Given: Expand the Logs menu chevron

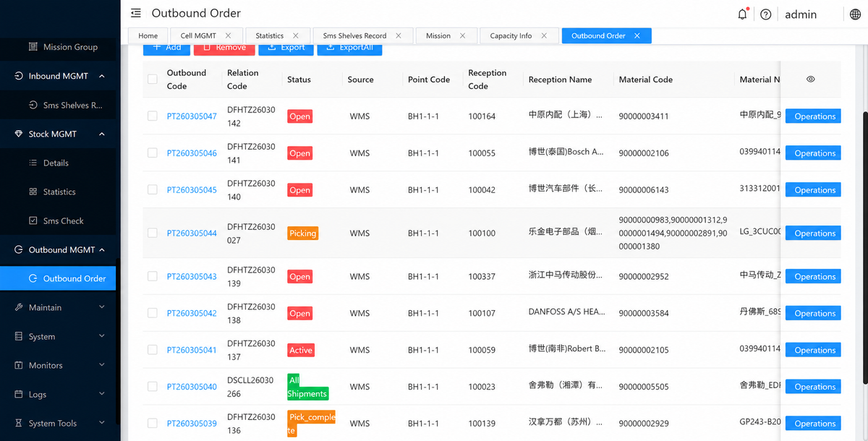Looking at the screenshot, I should pyautogui.click(x=101, y=394).
